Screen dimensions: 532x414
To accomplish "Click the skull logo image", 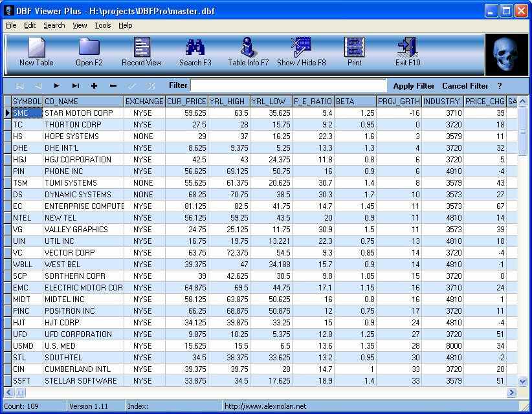I will (507, 54).
